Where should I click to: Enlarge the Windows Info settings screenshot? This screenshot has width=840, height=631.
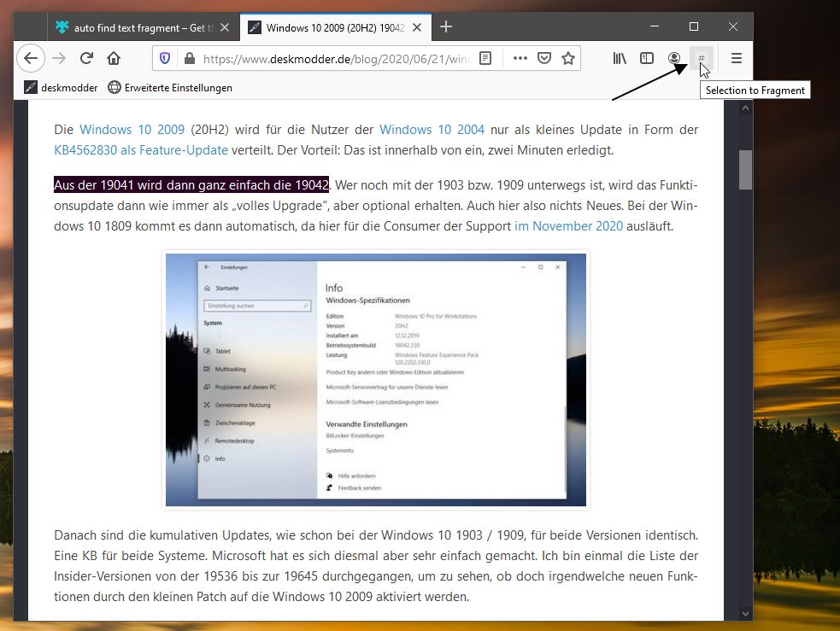pos(375,379)
